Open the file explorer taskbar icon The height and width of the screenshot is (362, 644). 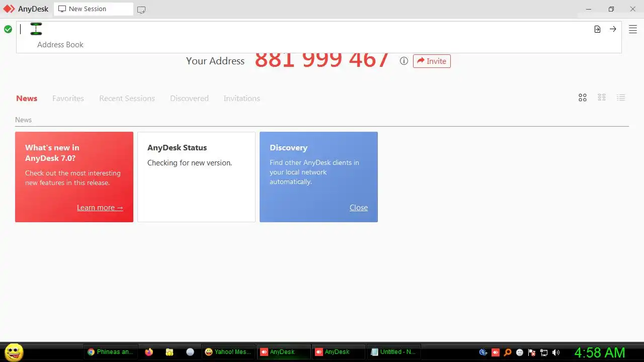coord(170,352)
